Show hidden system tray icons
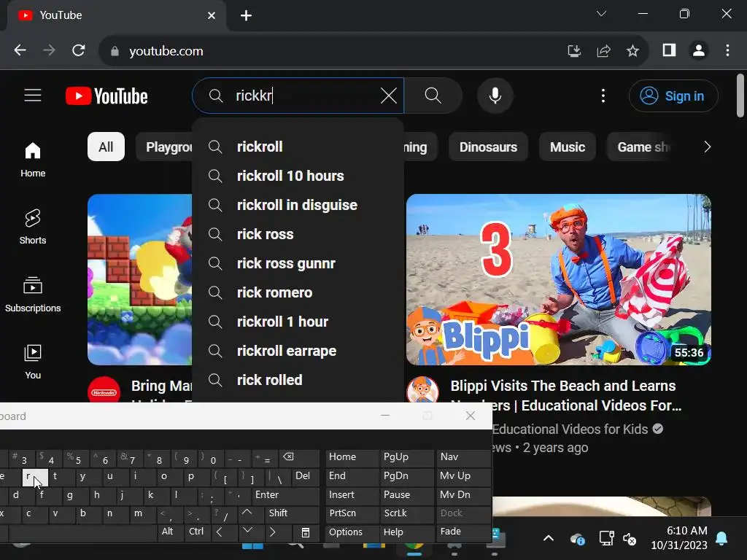747x560 pixels. click(549, 539)
